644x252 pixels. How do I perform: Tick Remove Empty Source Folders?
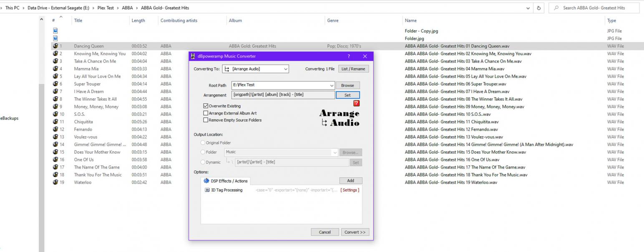coord(206,120)
